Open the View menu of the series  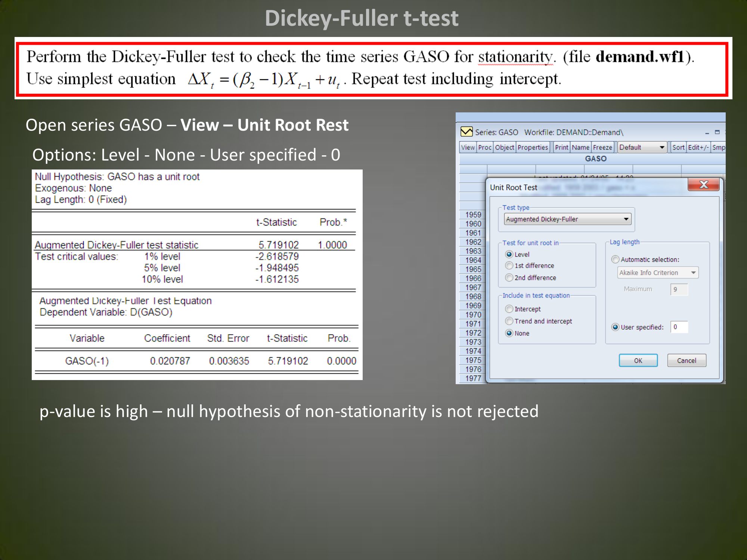(x=468, y=147)
